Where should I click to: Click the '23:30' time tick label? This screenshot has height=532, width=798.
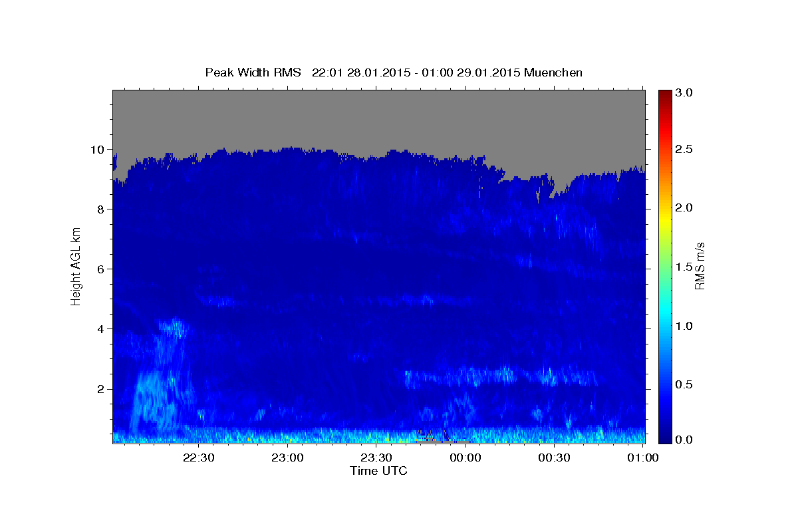(376, 458)
